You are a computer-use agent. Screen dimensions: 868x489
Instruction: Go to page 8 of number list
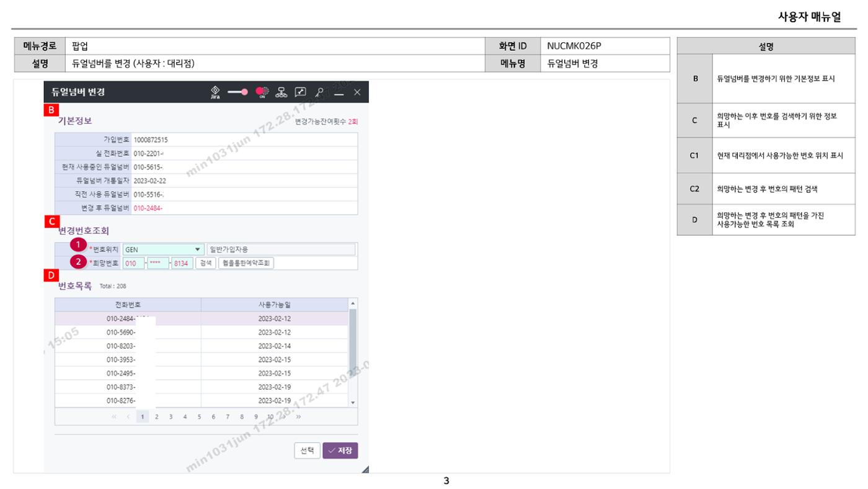pyautogui.click(x=242, y=416)
